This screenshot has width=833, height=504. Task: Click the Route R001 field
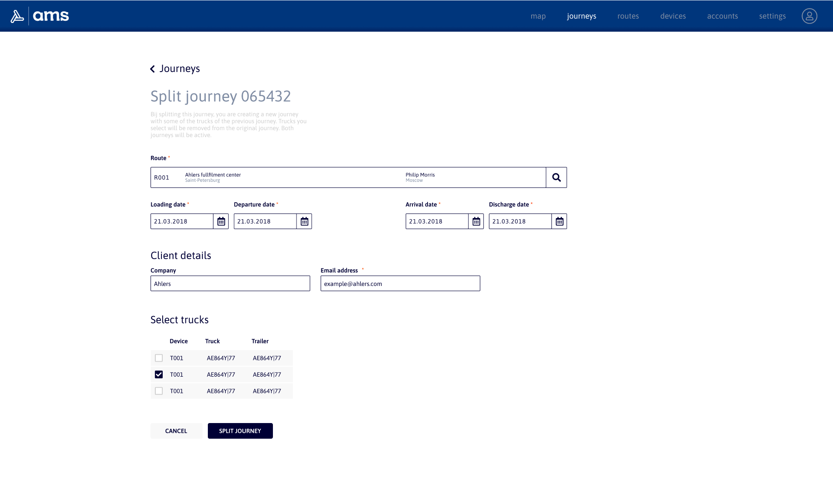pos(348,177)
